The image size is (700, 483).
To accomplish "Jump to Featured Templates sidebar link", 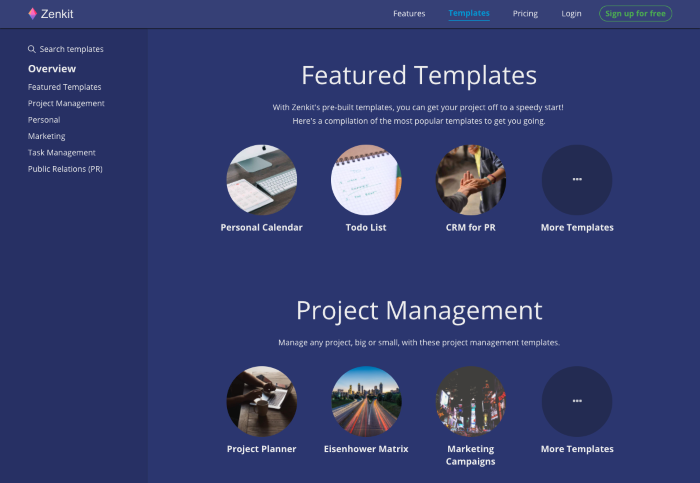I will click(x=64, y=87).
